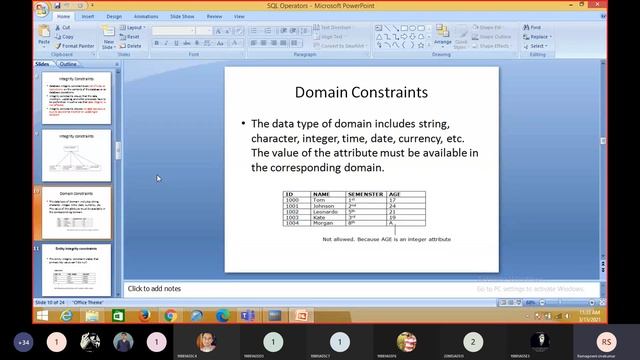
Task: Open the Select dropdown in Editing
Action: coord(536,46)
